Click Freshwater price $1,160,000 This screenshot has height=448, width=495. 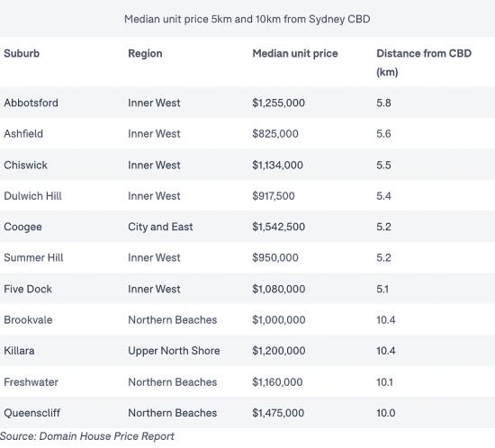click(x=277, y=382)
